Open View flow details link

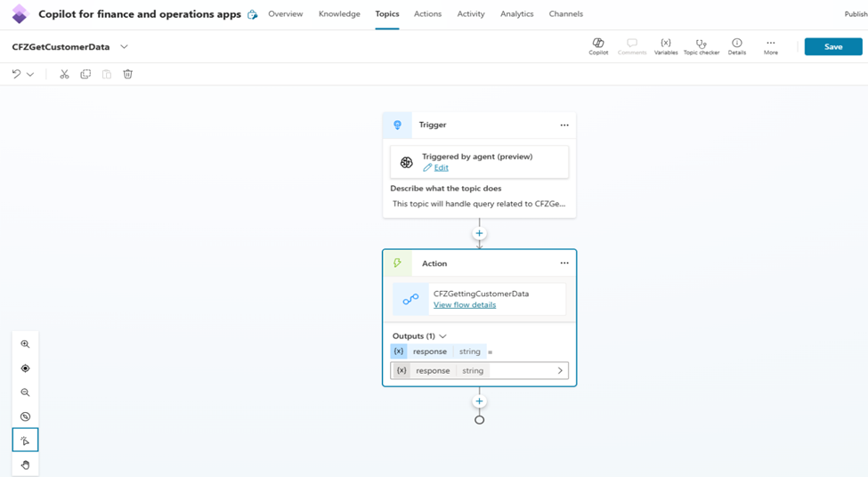pyautogui.click(x=465, y=305)
